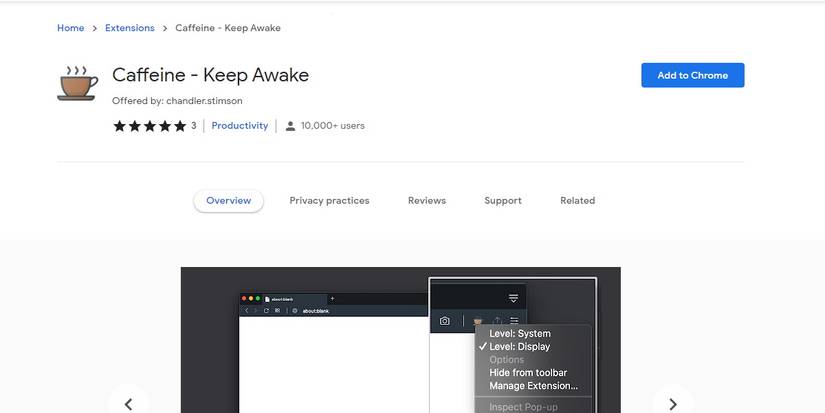Image resolution: width=825 pixels, height=413 pixels.
Task: Advance to next screenshot with right arrow
Action: [672, 403]
